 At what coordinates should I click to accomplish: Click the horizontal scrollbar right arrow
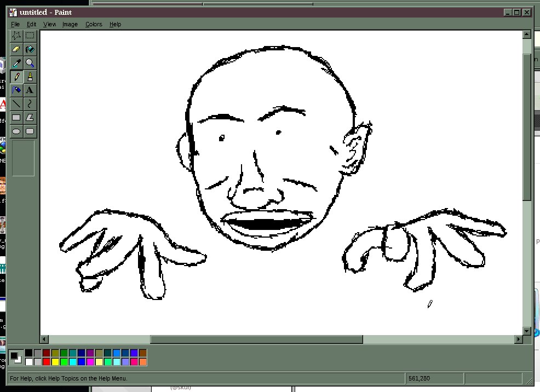(x=519, y=340)
